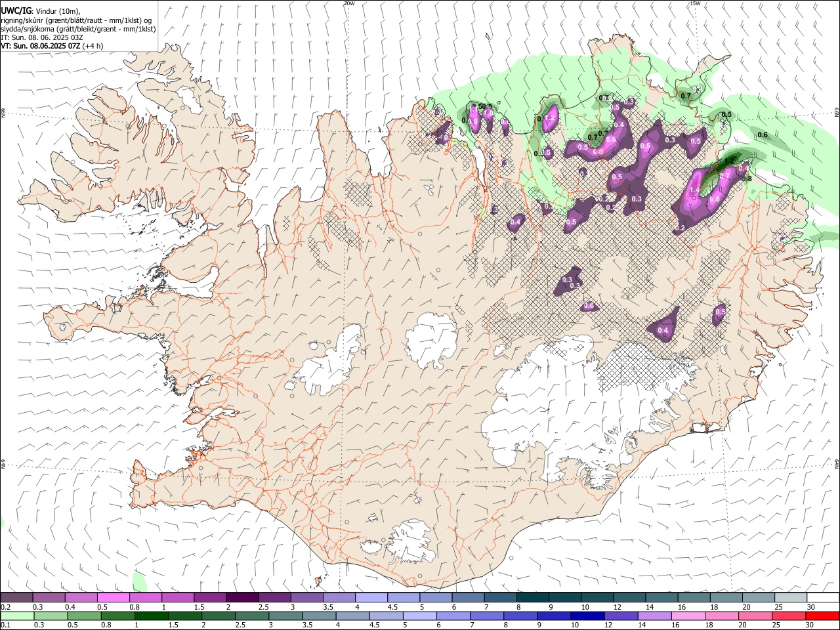Click the '20W' longitude label at top
The width and height of the screenshot is (840, 630).
click(x=349, y=3)
